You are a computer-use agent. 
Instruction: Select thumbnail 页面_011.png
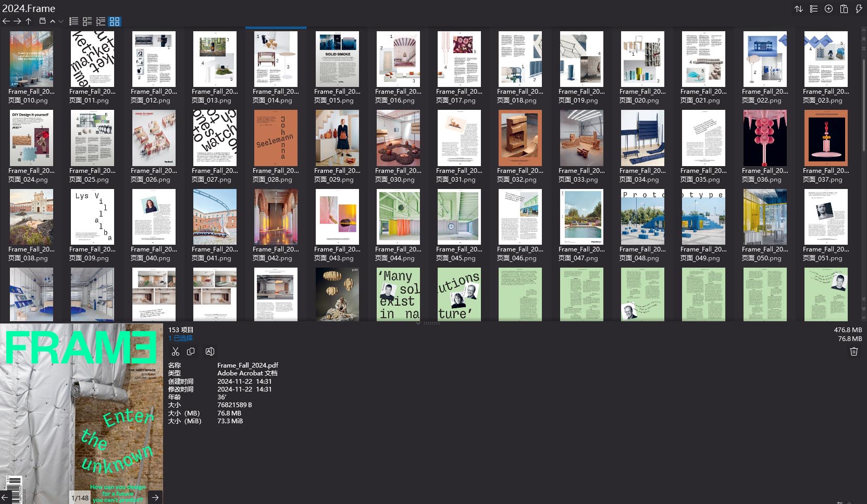93,59
